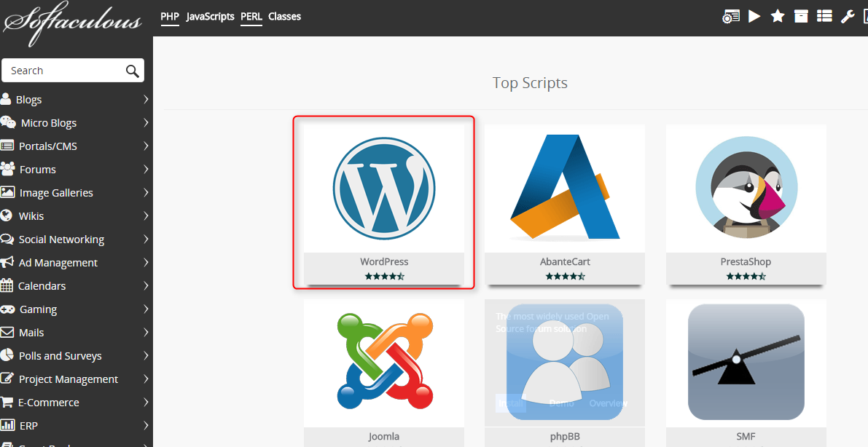Click the Mails envelope icon

point(7,333)
